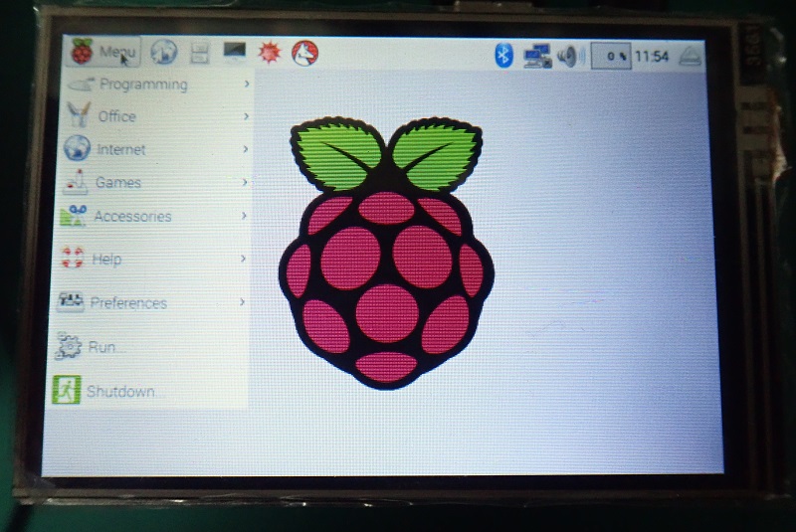Select Run... from the menu
This screenshot has height=532, width=796.
tap(149, 347)
